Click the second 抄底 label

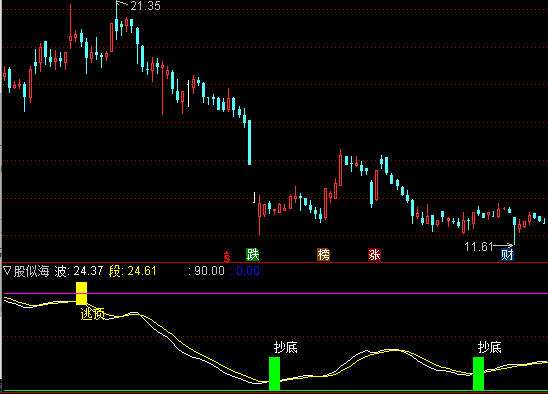click(490, 348)
